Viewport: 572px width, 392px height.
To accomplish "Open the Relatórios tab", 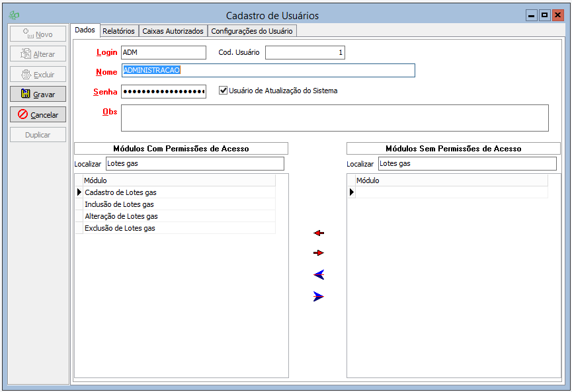I will pyautogui.click(x=119, y=31).
